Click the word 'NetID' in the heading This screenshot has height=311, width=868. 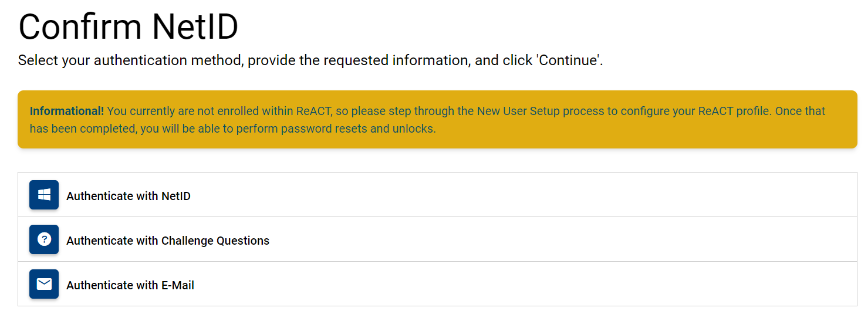pos(195,26)
